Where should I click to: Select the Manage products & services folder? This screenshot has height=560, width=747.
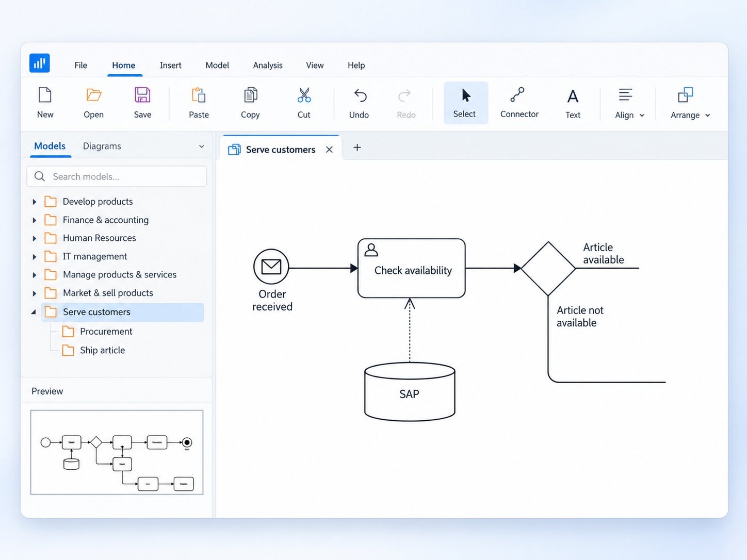[111, 275]
